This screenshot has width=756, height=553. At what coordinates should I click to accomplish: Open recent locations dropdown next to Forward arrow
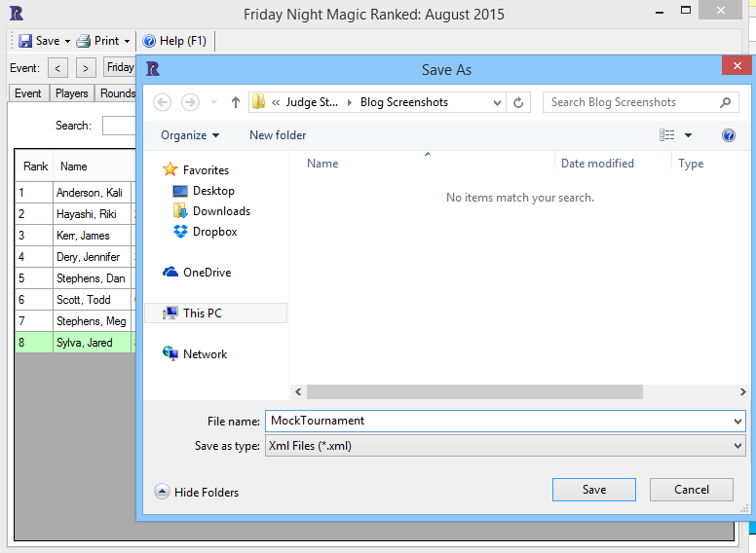pos(213,102)
